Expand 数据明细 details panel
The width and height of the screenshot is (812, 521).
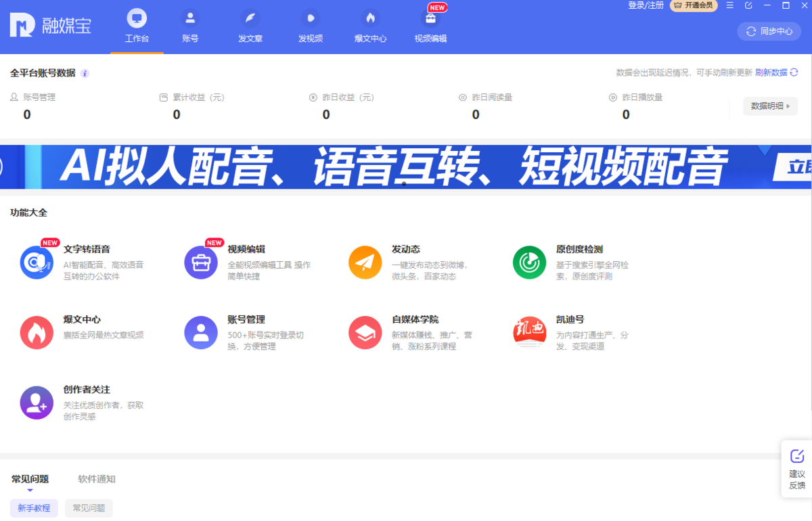pyautogui.click(x=770, y=106)
